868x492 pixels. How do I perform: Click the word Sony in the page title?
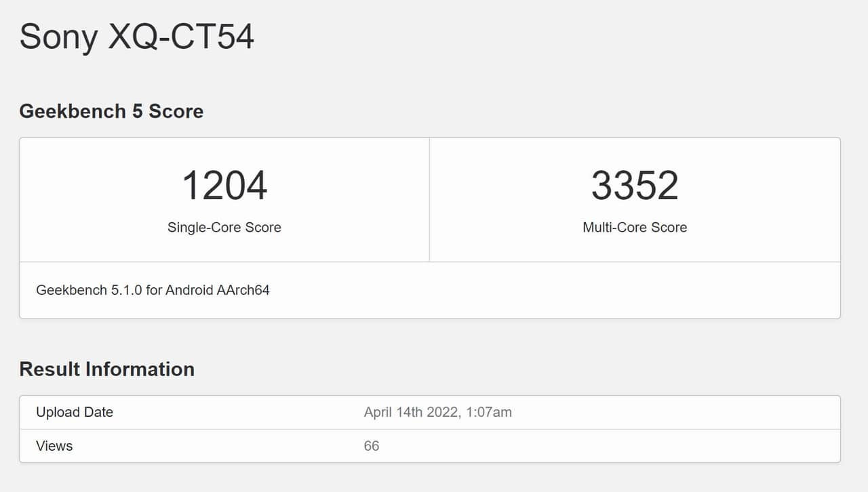(x=58, y=37)
